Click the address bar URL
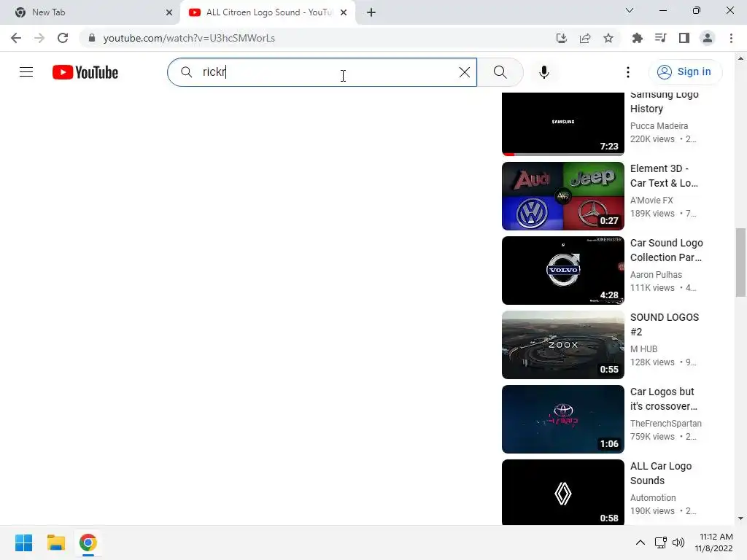The image size is (747, 560). point(189,38)
